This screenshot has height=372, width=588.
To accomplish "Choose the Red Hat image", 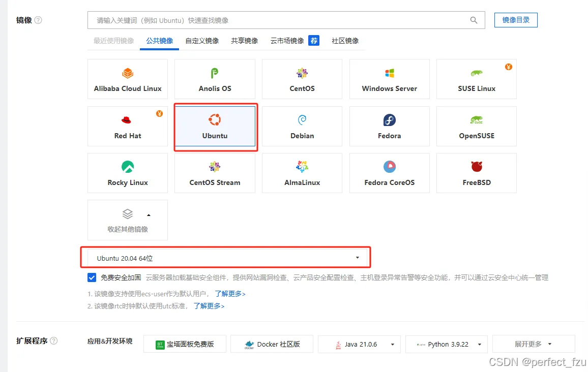I will click(x=127, y=126).
